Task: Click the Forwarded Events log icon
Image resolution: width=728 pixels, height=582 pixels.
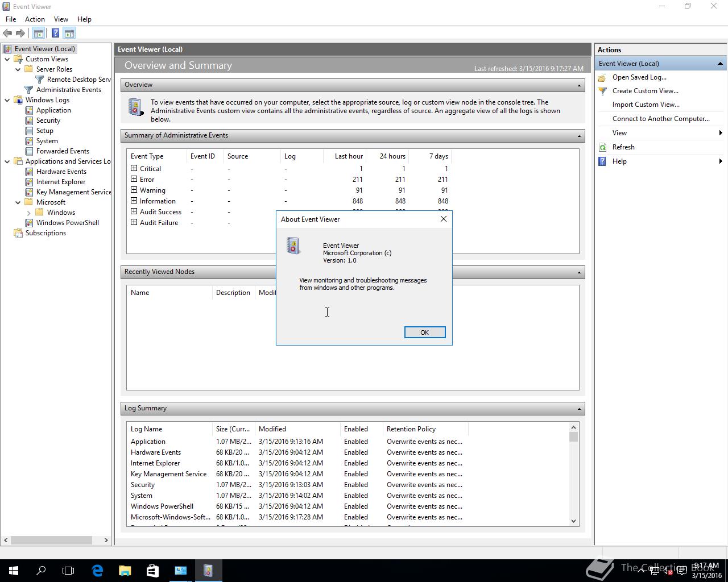Action: pyautogui.click(x=29, y=151)
